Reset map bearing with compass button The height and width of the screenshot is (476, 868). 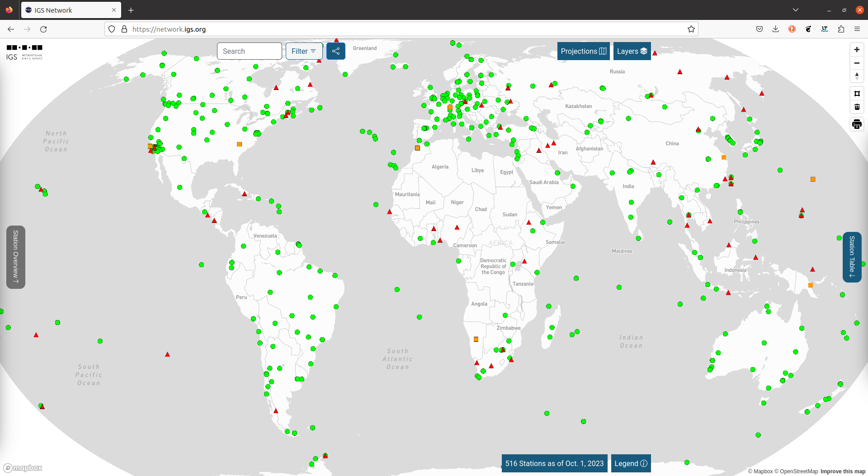click(857, 76)
